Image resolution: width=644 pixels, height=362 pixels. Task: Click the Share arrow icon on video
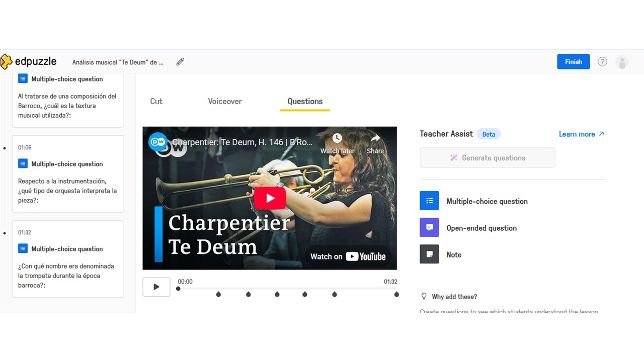pos(375,138)
